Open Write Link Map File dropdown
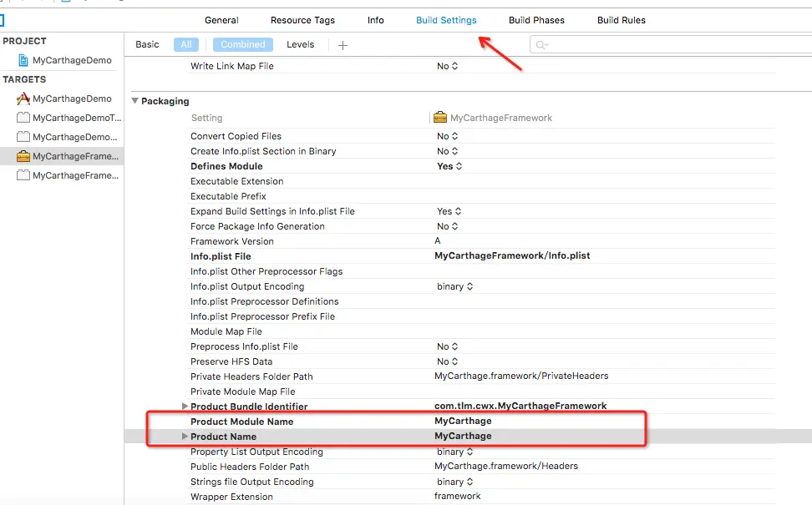 [448, 66]
